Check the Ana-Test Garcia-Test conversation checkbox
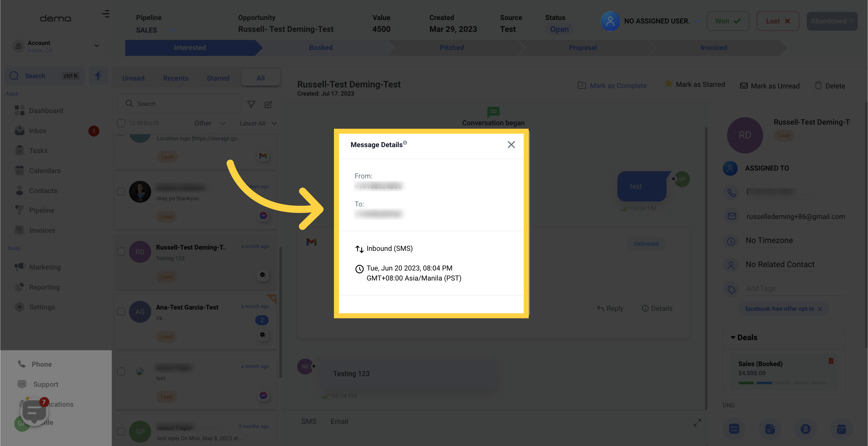 click(x=121, y=312)
